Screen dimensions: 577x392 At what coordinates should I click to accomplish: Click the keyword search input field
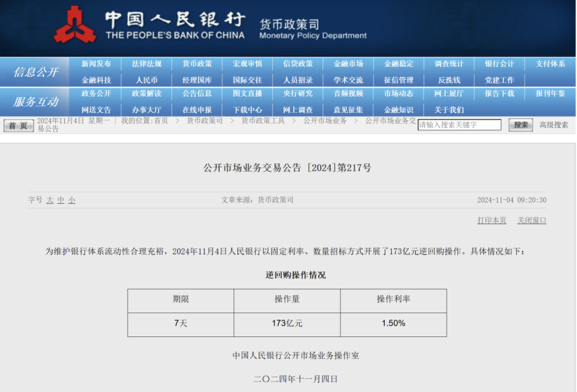coord(459,125)
